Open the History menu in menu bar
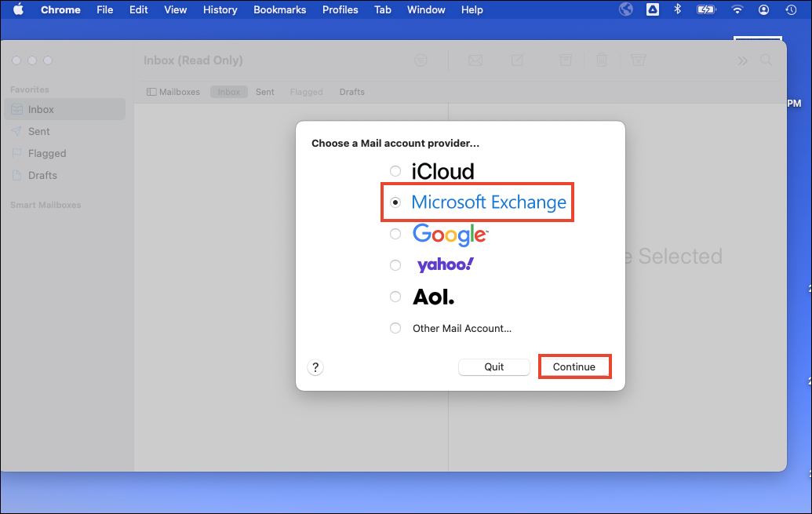This screenshot has height=514, width=812. coord(220,10)
